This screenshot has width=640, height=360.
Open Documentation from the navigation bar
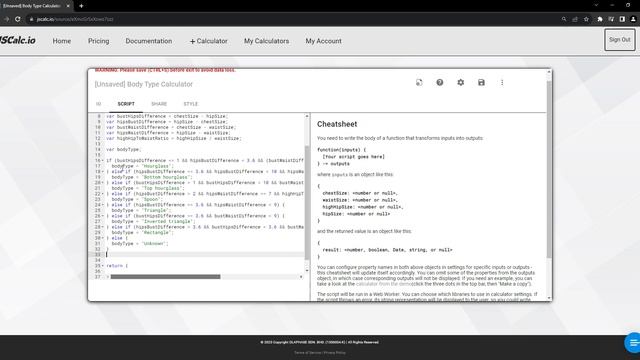[149, 41]
